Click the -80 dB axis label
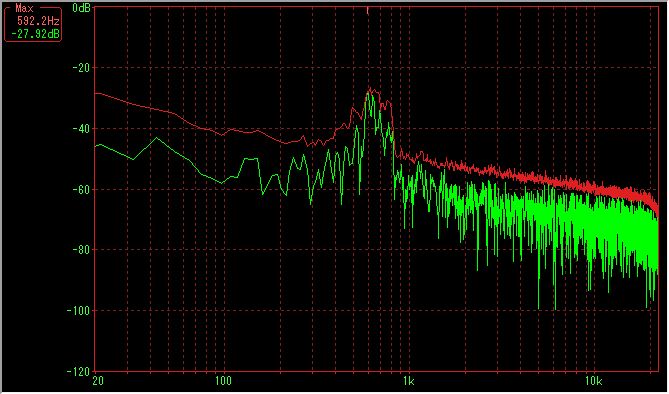This screenshot has height=394, width=669. 81,250
